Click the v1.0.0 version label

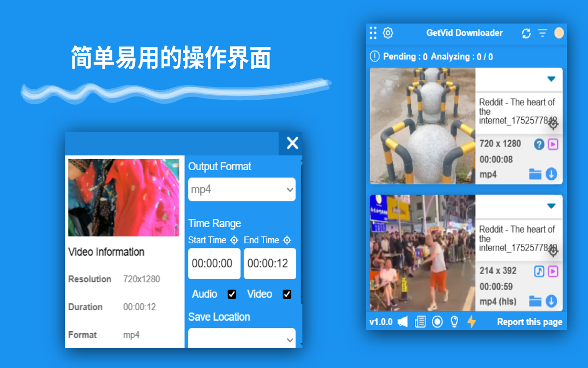click(381, 322)
